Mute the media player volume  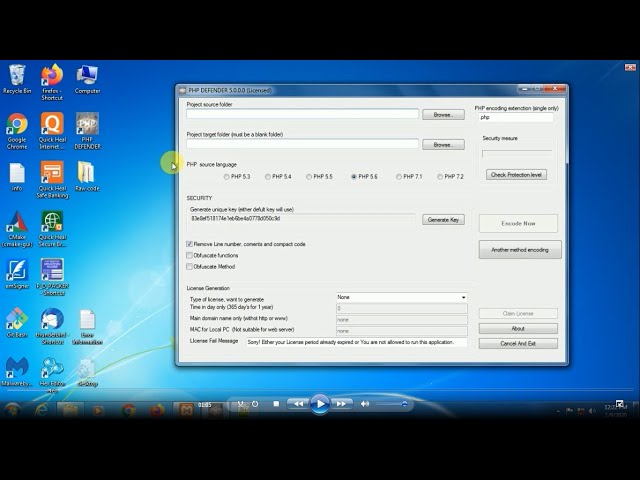tap(364, 404)
